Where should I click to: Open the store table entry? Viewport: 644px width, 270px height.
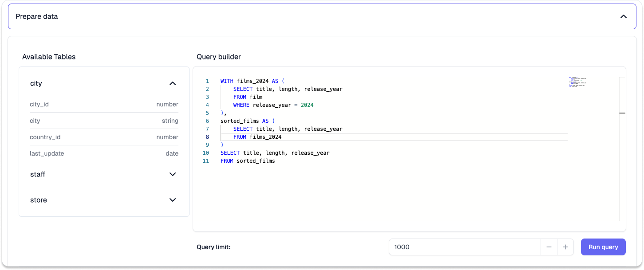coord(104,200)
